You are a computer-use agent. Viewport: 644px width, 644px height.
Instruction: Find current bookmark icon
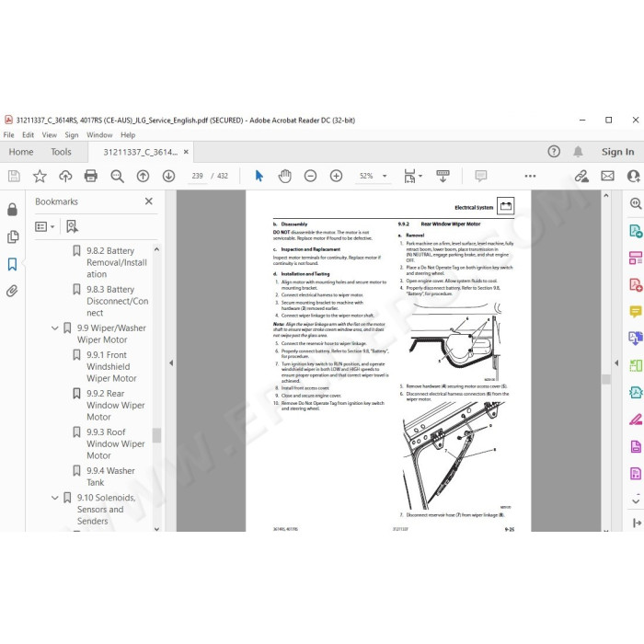pos(73,226)
